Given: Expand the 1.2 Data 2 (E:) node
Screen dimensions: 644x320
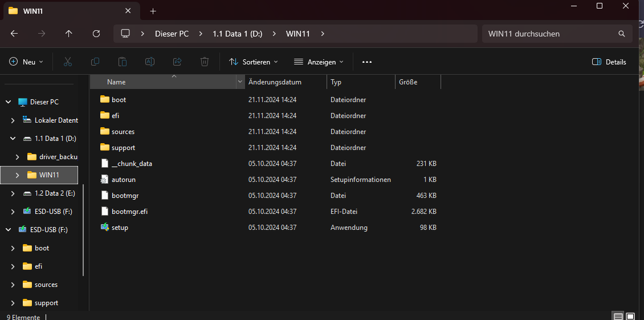Looking at the screenshot, I should click(x=13, y=193).
